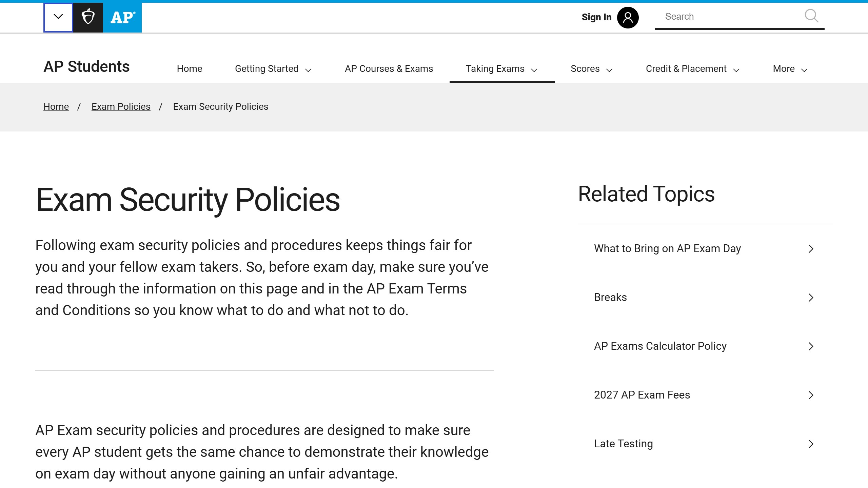Expand the More chevron arrow

804,70
